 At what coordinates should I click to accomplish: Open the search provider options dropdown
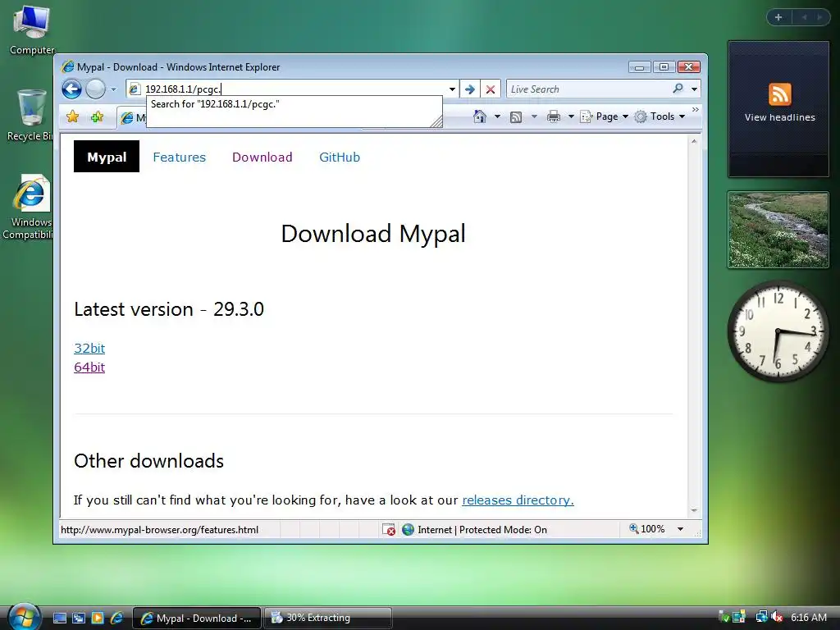pos(694,89)
